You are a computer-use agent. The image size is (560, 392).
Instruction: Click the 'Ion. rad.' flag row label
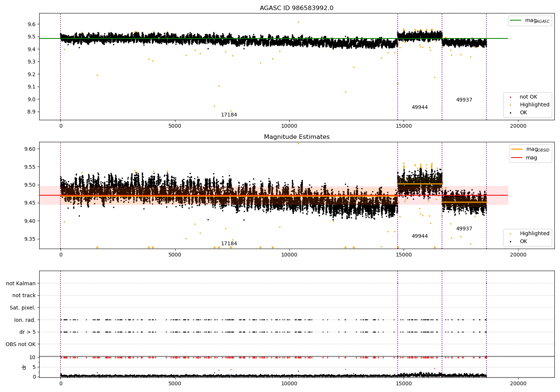tap(25, 320)
